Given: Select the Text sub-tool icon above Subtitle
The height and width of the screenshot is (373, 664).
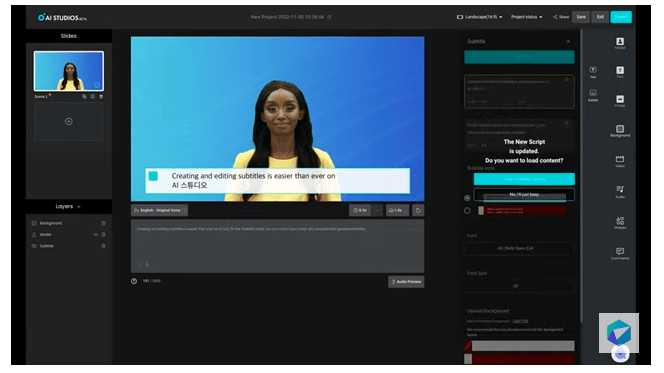Looking at the screenshot, I should click(x=593, y=72).
